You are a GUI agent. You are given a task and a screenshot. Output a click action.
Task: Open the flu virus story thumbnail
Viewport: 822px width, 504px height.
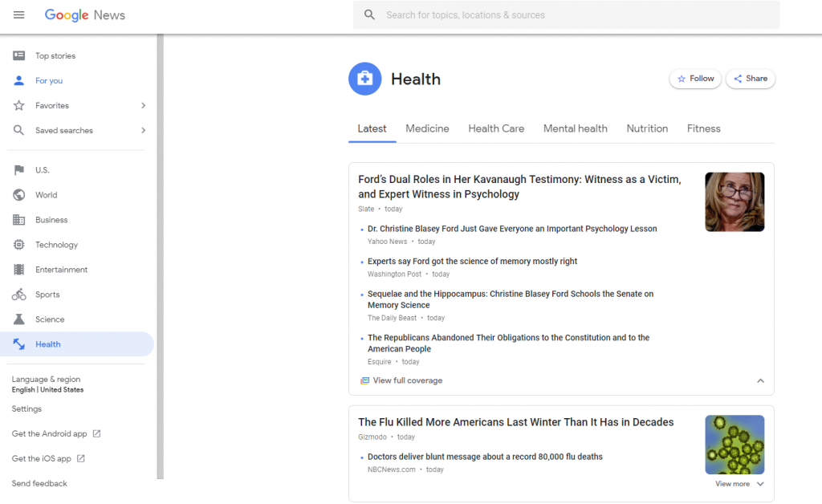(735, 445)
